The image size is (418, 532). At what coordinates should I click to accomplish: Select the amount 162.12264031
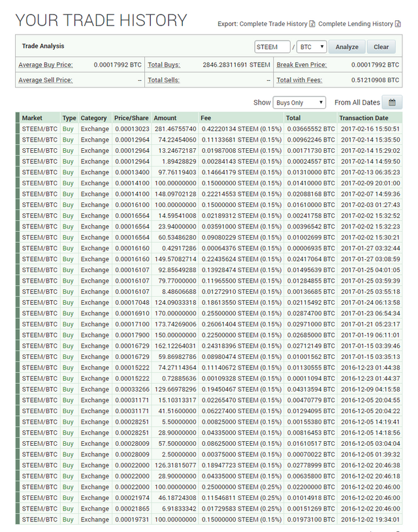[x=176, y=346]
